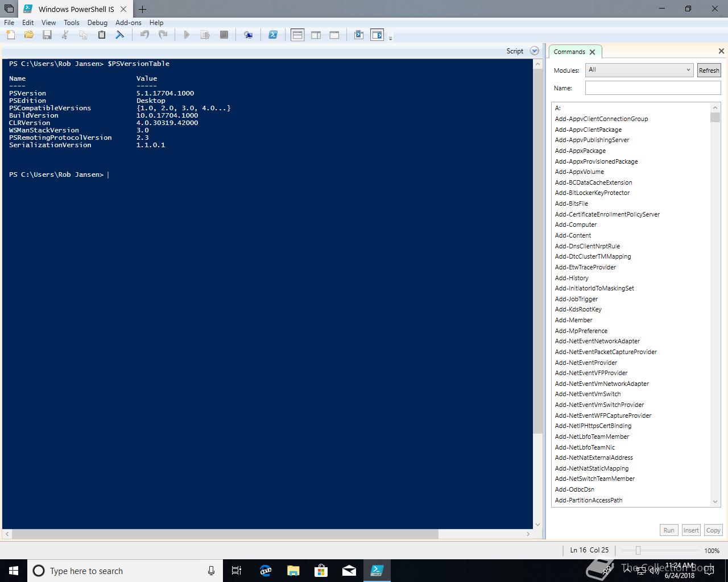The width and height of the screenshot is (728, 582).
Task: Click the Insert button in Commands pane
Action: 691,530
